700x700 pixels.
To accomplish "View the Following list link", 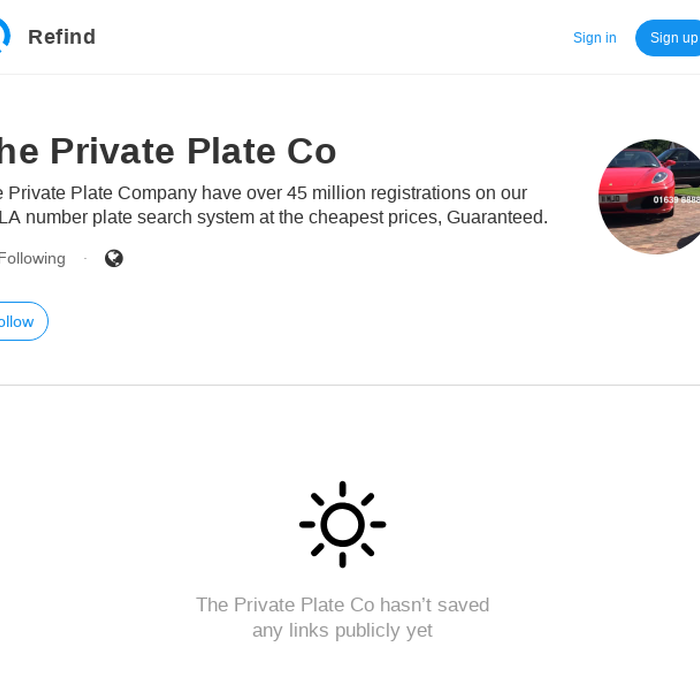I will [x=33, y=258].
